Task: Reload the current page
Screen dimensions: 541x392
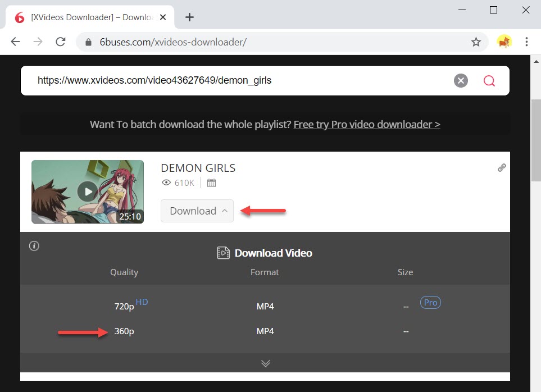Action: coord(61,42)
